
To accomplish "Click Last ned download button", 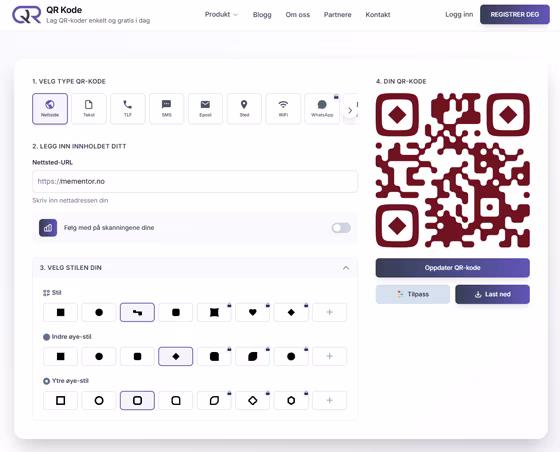I will [492, 294].
